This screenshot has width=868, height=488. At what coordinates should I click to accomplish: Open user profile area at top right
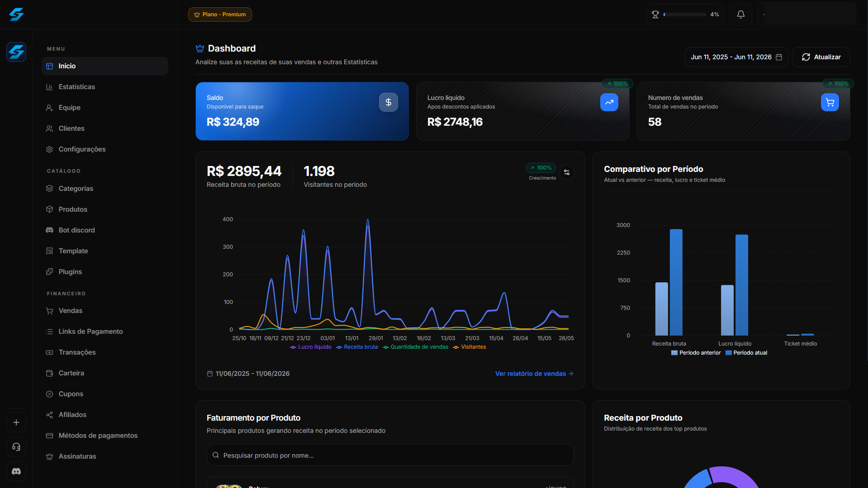tap(807, 14)
